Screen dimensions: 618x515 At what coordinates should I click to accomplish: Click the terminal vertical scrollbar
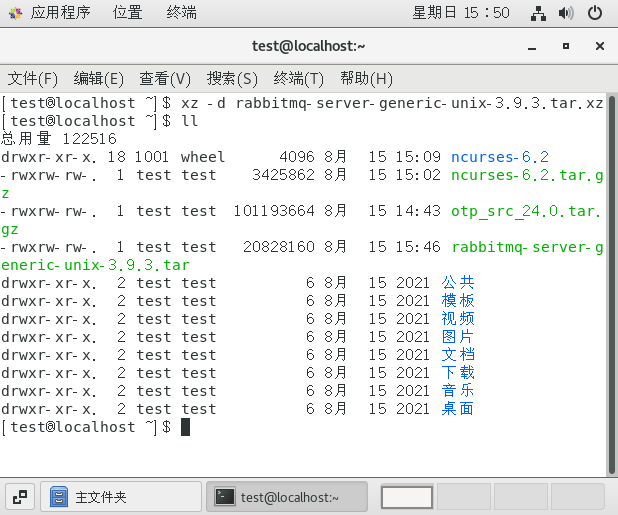point(612,285)
